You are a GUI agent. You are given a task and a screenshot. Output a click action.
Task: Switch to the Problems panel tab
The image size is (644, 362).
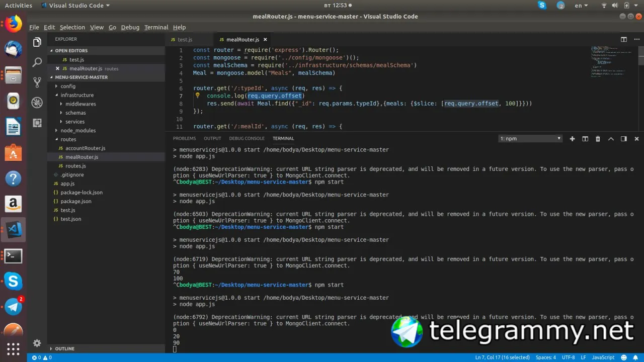pyautogui.click(x=184, y=139)
